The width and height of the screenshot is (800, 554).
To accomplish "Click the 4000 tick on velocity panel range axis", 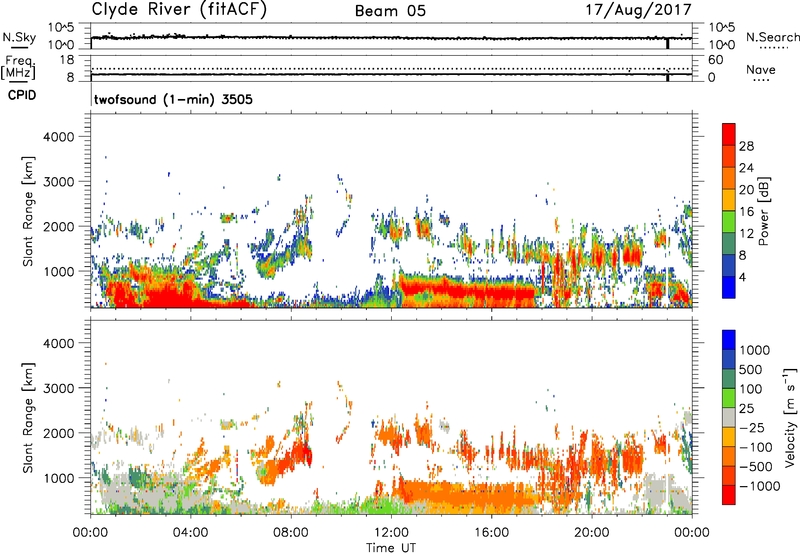I will click(x=58, y=343).
